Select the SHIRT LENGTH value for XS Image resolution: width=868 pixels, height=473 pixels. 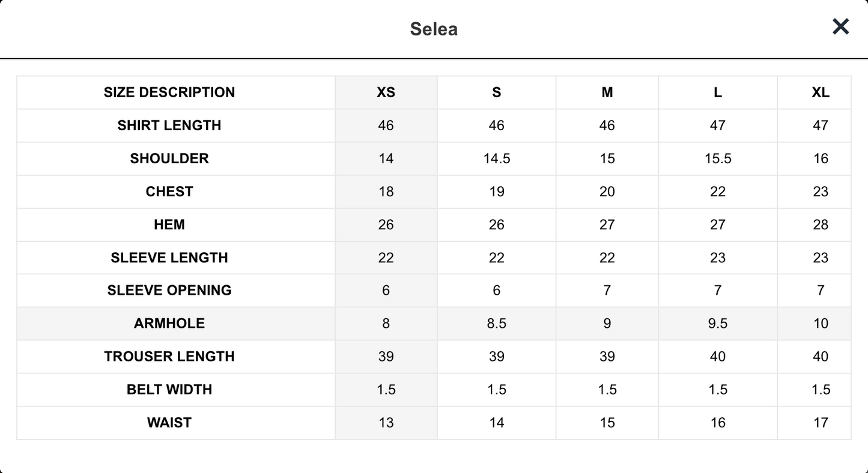coord(386,125)
